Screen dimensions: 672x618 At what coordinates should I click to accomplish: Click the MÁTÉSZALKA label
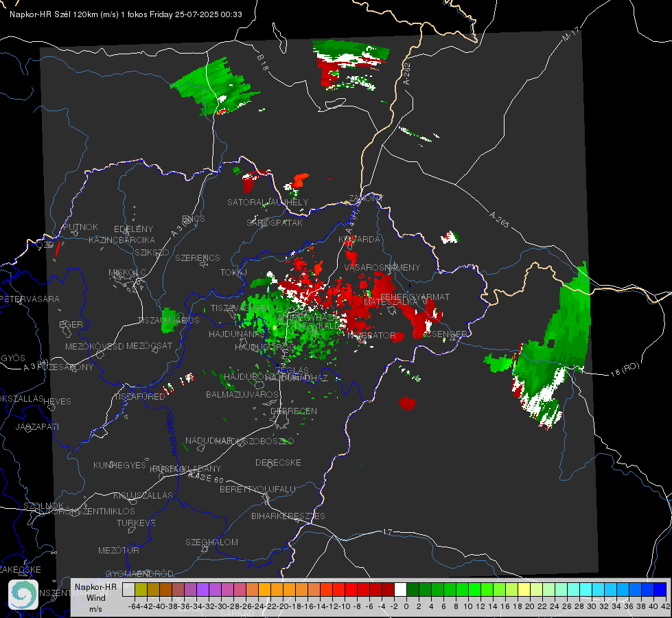pos(391,302)
